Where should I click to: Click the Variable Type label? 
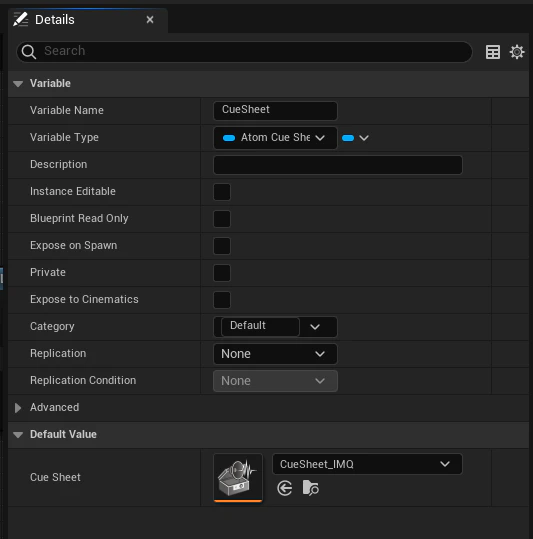(x=64, y=138)
